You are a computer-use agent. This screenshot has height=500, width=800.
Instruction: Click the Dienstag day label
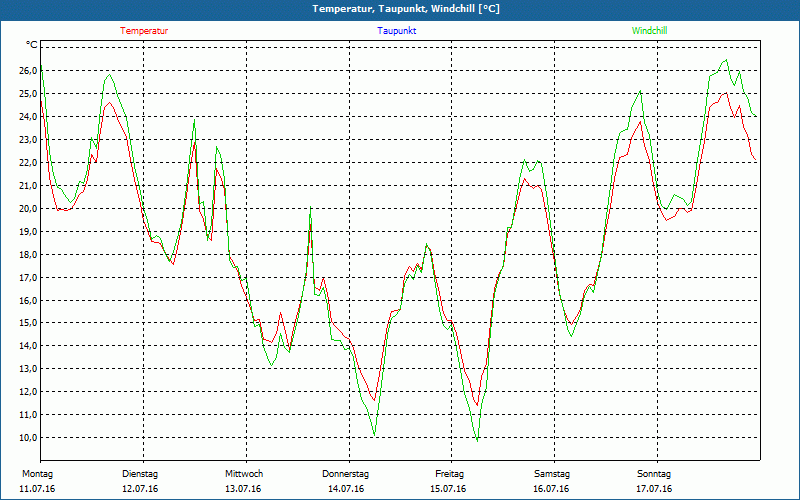(x=140, y=474)
